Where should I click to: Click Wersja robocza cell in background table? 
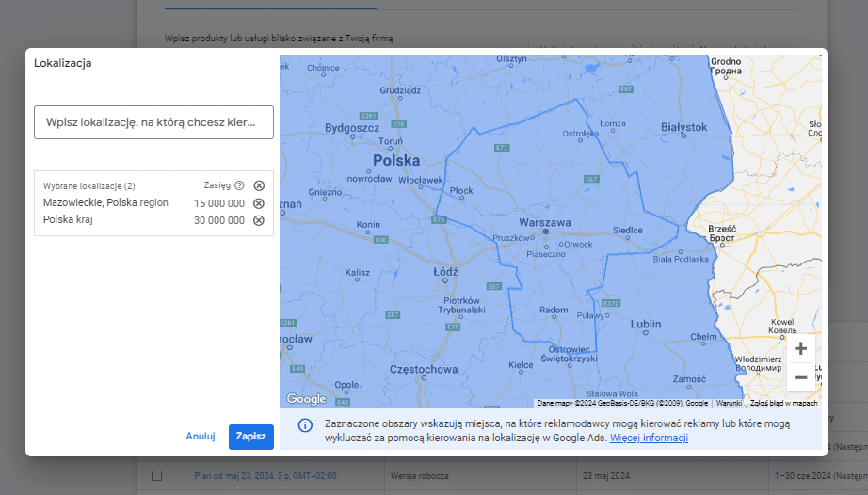pos(420,475)
